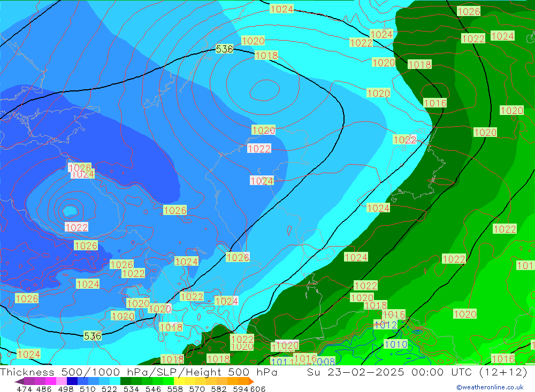Click the purple left arrow tip of legend
The image size is (535, 392).
pyautogui.click(x=19, y=381)
